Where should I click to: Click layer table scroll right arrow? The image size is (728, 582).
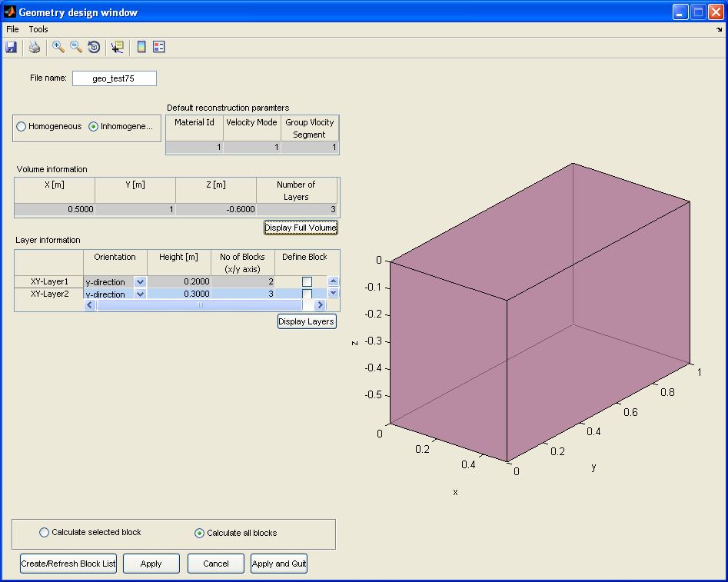click(x=320, y=304)
